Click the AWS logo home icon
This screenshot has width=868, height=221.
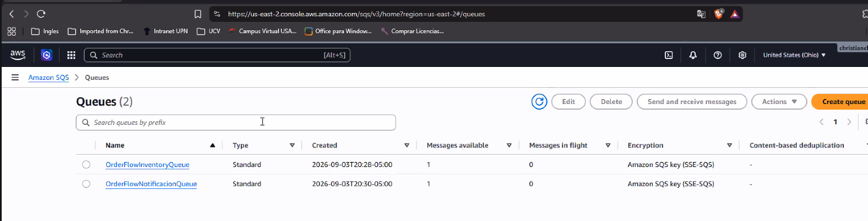[18, 55]
